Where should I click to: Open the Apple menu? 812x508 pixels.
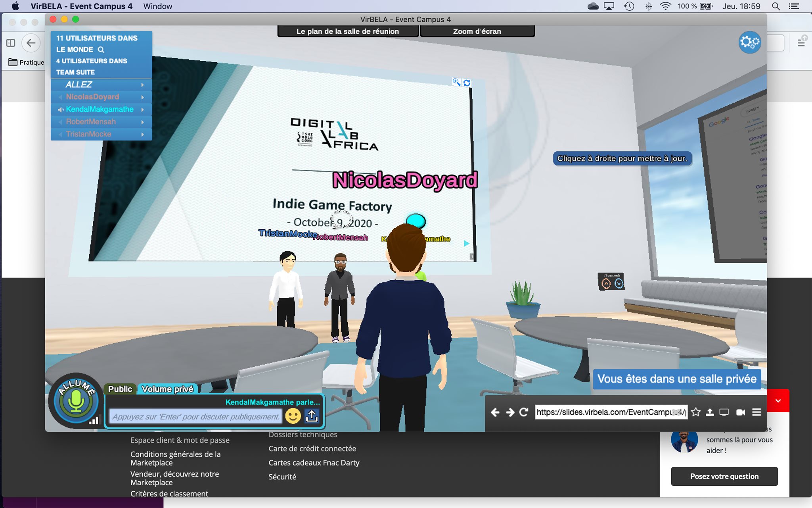point(15,6)
